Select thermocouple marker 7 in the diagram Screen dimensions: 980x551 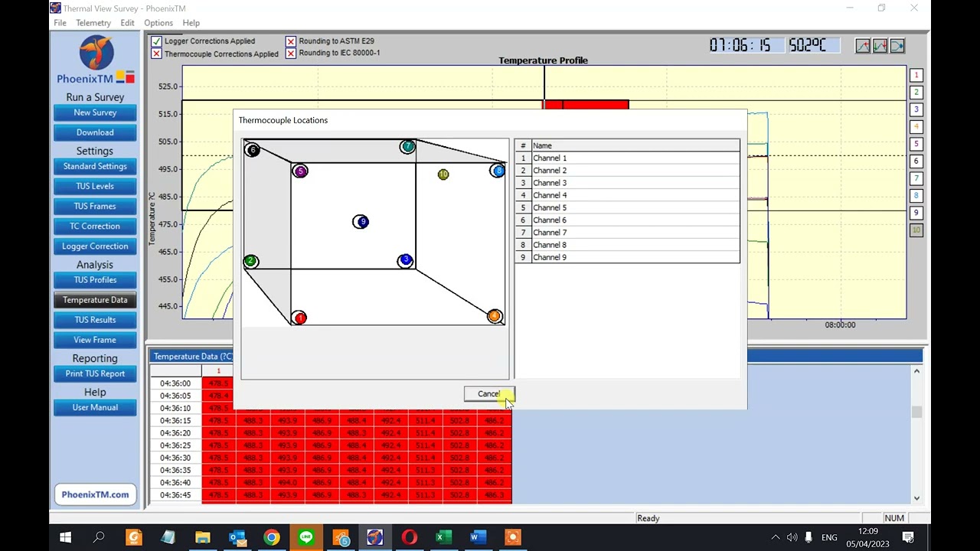408,146
